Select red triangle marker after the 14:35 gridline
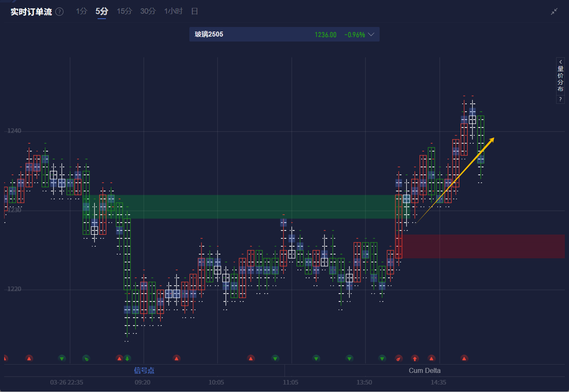569x392 pixels. tap(464, 358)
